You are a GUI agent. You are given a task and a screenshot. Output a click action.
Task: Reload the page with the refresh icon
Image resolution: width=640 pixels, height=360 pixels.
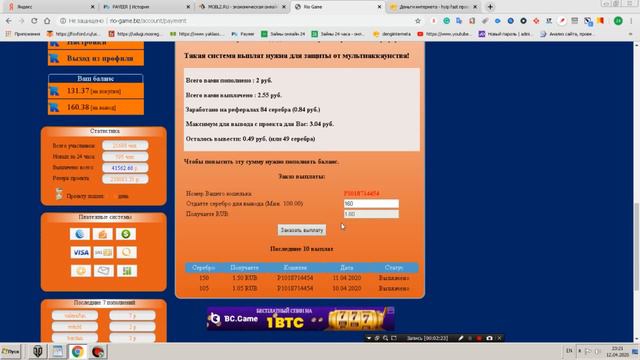(34, 20)
